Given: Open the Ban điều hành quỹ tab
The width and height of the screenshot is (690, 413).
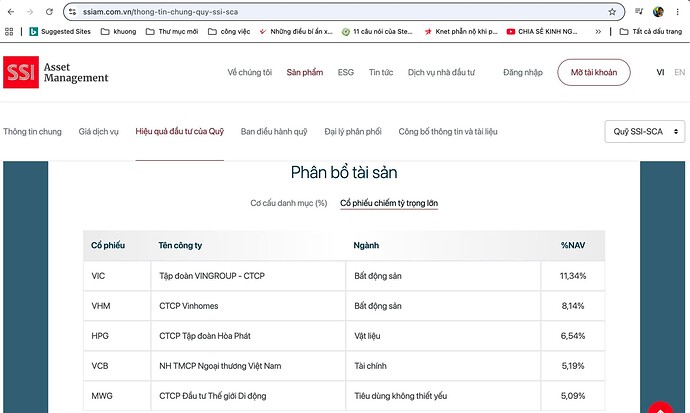Looking at the screenshot, I should pyautogui.click(x=274, y=132).
